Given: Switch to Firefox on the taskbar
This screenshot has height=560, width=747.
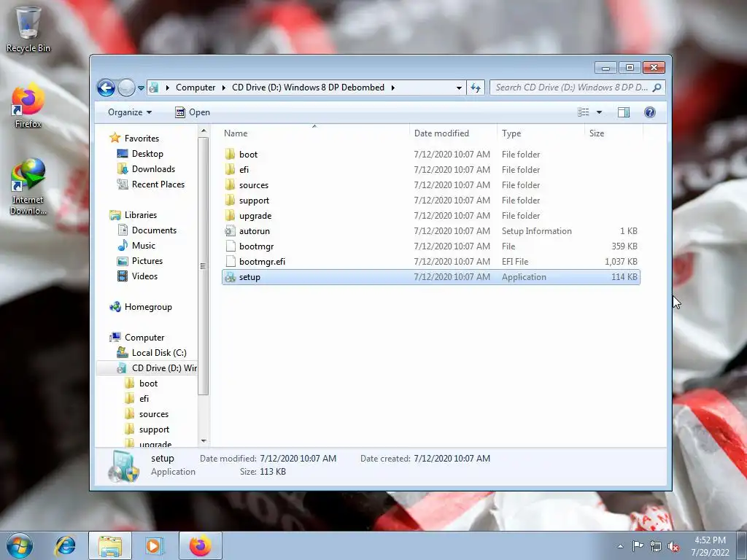Looking at the screenshot, I should point(201,545).
